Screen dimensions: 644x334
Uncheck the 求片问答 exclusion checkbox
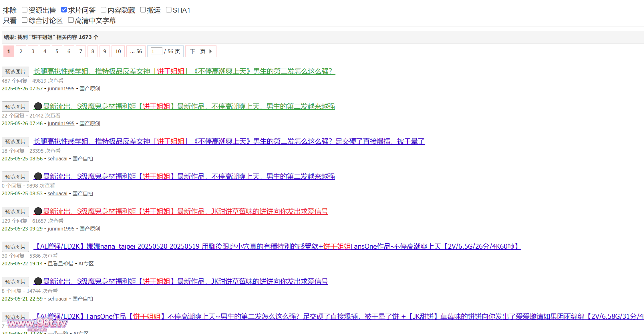click(64, 10)
